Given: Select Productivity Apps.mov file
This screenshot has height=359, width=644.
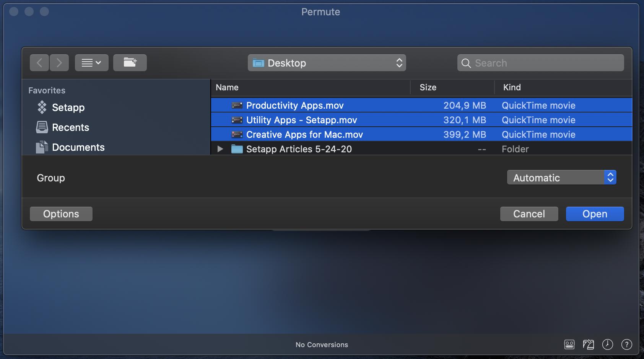Looking at the screenshot, I should pos(421,105).
